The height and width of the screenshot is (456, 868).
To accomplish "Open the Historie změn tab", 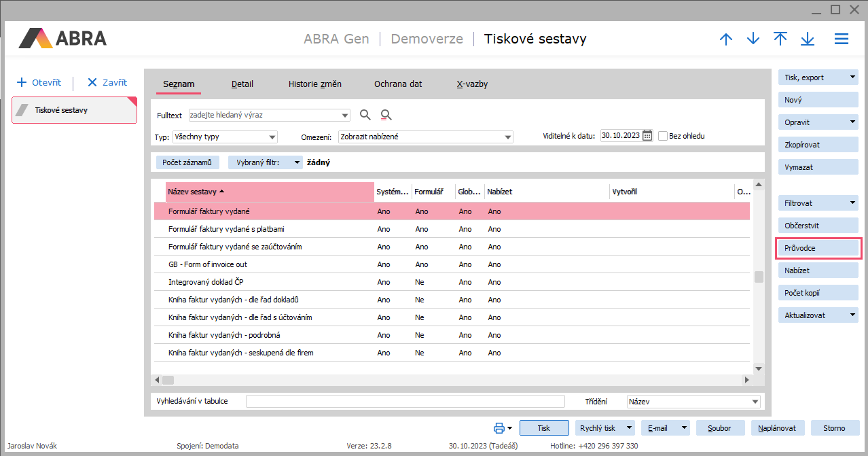I will coord(315,84).
